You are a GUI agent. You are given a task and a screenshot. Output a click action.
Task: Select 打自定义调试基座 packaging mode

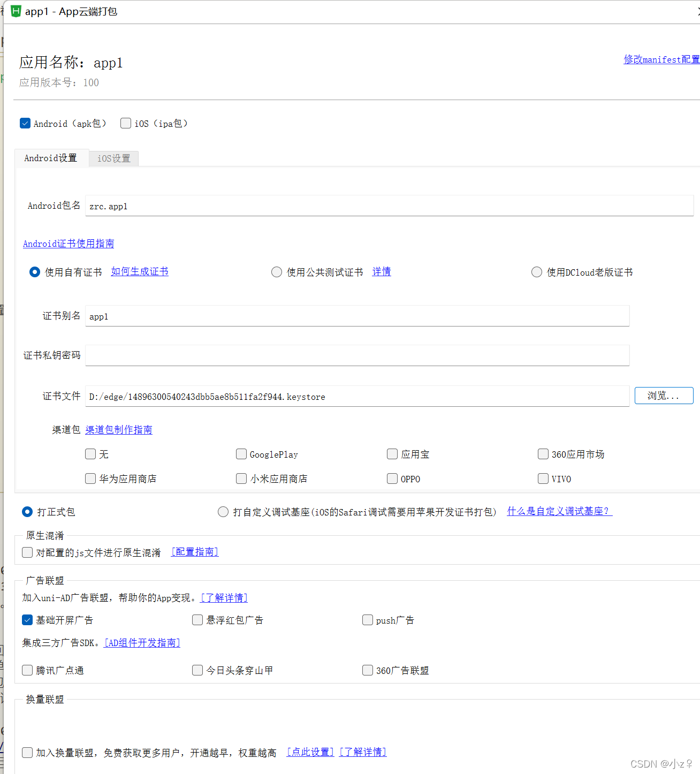pyautogui.click(x=223, y=512)
